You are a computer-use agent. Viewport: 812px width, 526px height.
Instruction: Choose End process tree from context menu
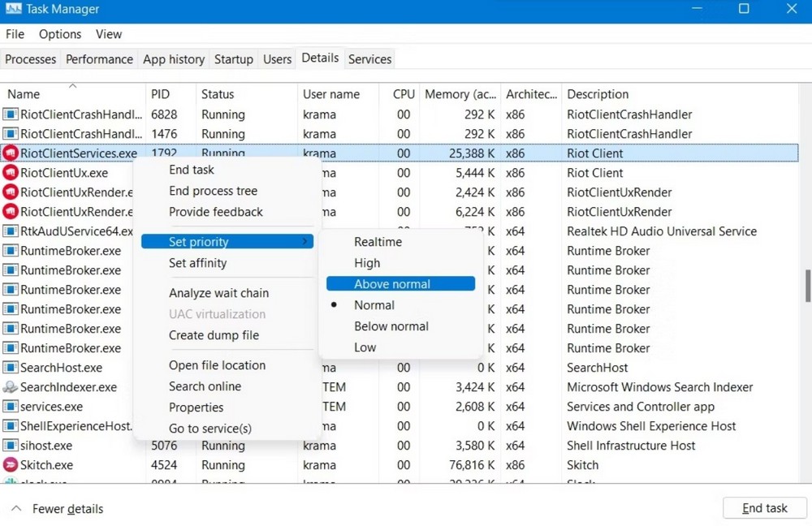pyautogui.click(x=213, y=191)
